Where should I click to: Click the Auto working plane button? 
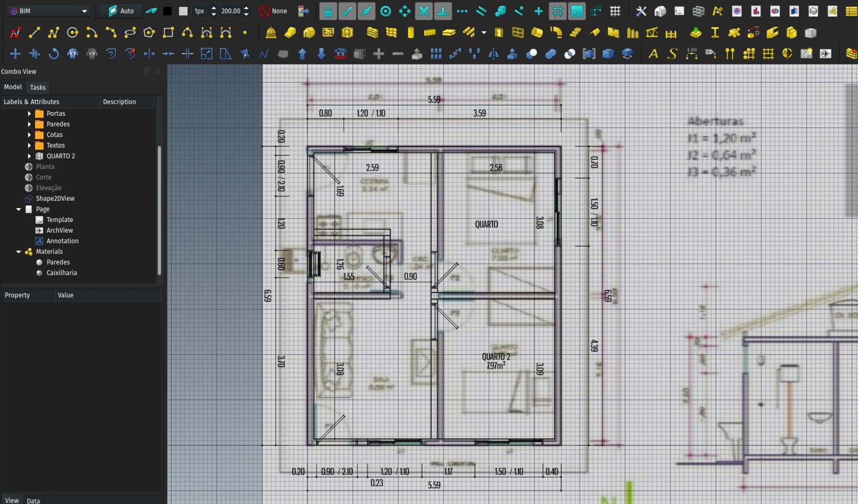pos(121,11)
